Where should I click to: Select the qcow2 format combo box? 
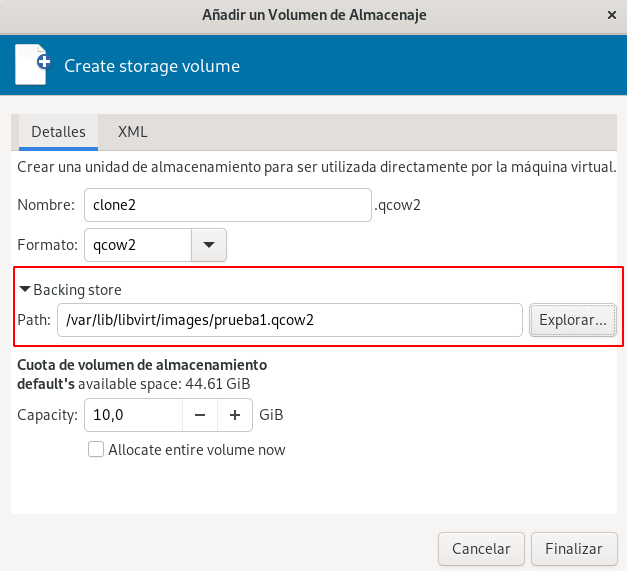[x=155, y=245]
